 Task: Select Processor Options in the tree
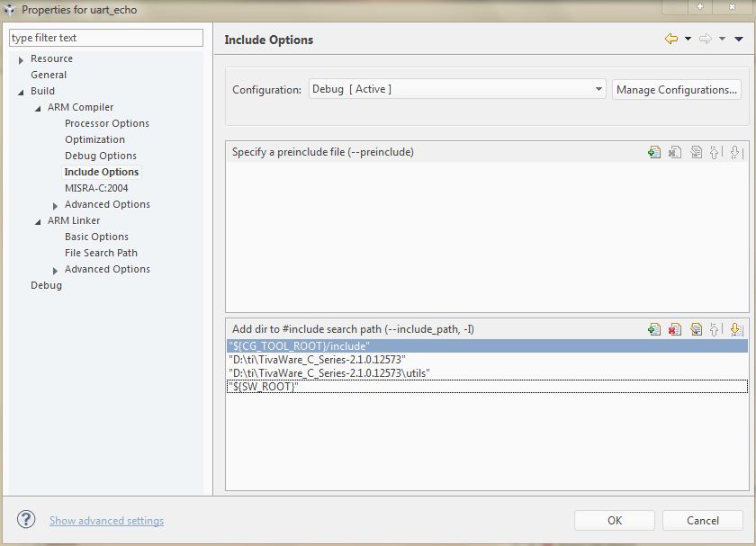click(x=106, y=123)
